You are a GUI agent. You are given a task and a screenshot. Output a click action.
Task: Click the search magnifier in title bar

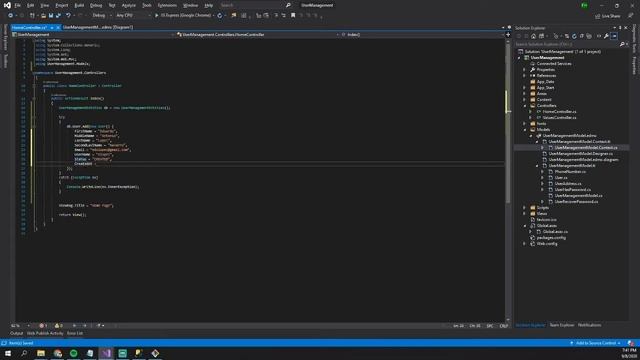[288, 5]
